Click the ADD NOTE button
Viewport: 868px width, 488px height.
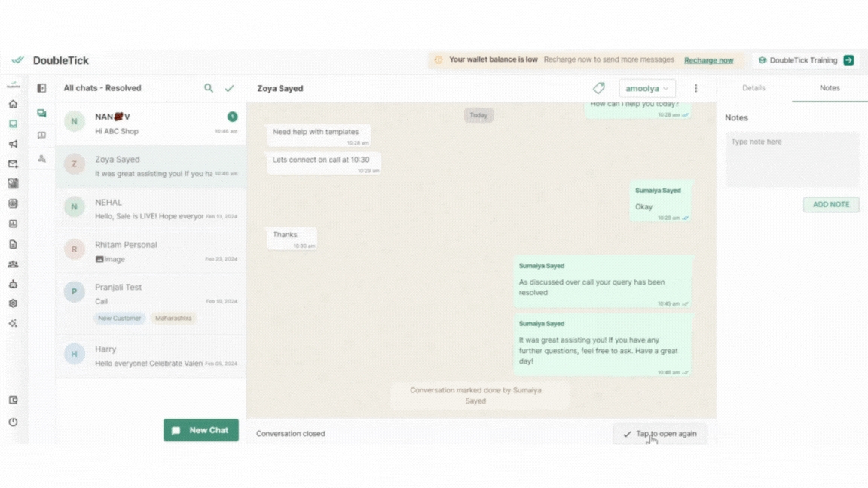click(830, 204)
